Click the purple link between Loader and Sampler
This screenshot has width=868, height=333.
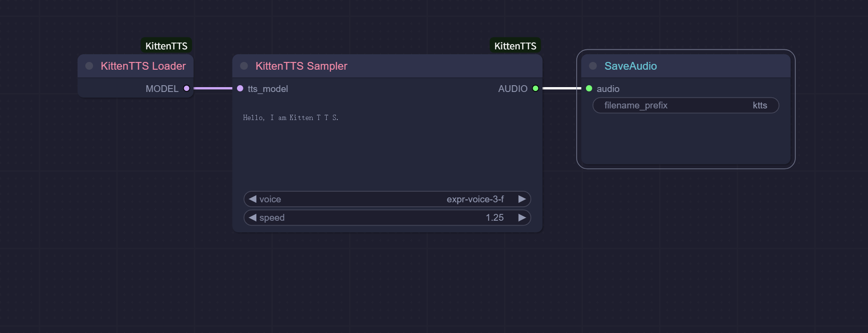point(213,89)
